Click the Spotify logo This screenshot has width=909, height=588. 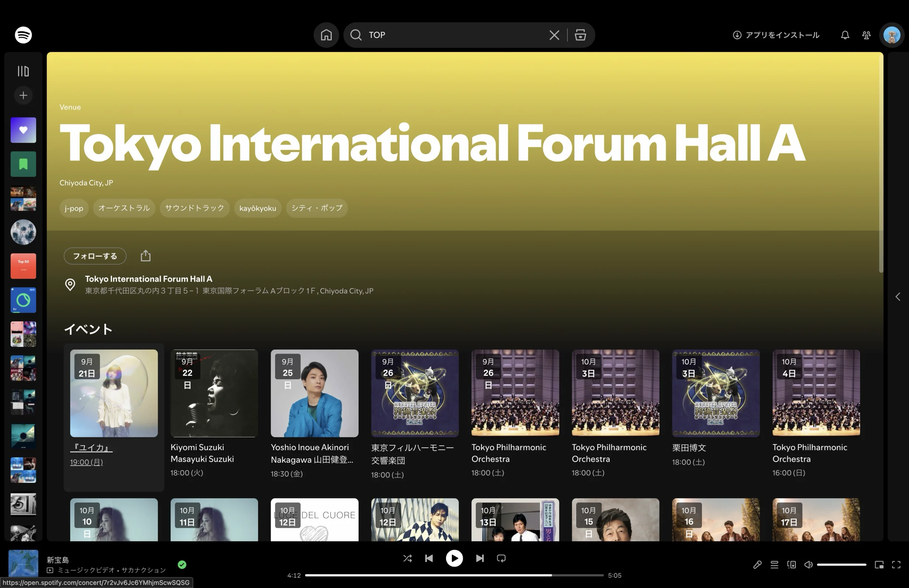[23, 35]
